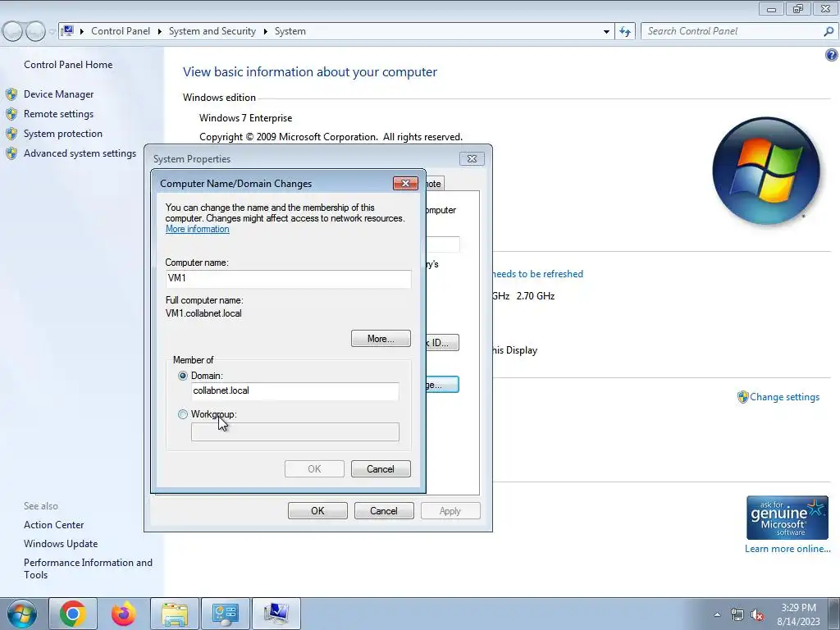Open Windows Update under See also

tap(61, 544)
